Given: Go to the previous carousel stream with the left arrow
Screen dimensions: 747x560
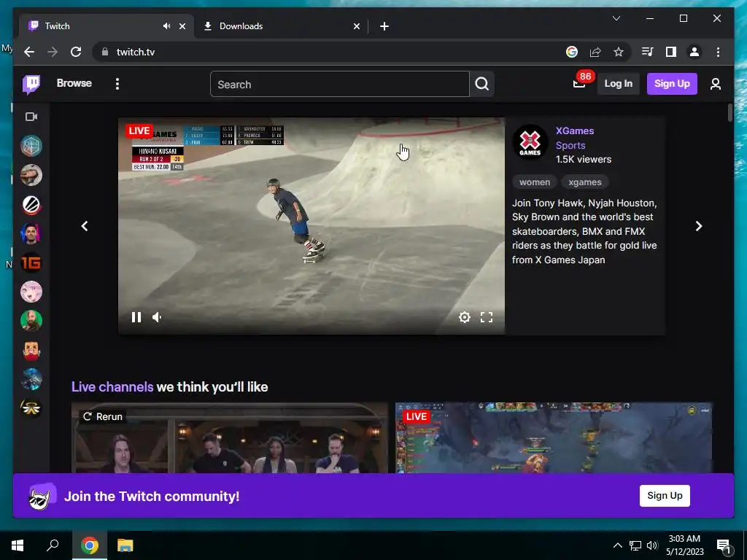Looking at the screenshot, I should (x=85, y=226).
